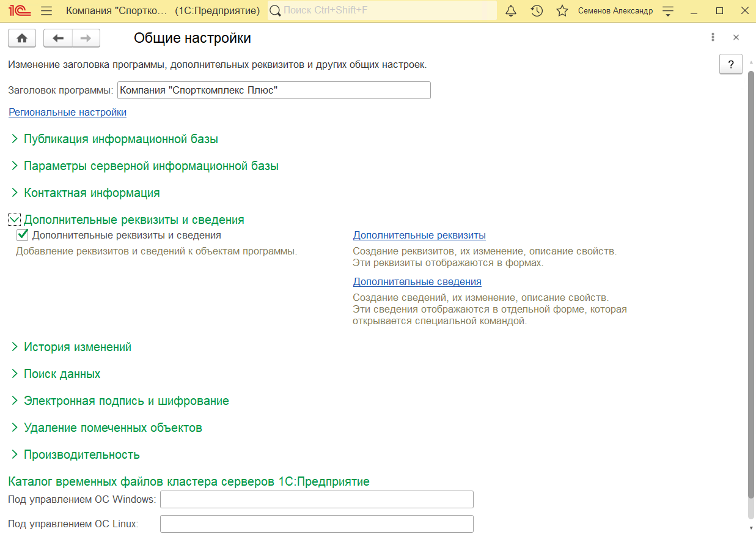This screenshot has height=545, width=756.
Task: Click the Общие настройки title text
Action: [x=193, y=38]
